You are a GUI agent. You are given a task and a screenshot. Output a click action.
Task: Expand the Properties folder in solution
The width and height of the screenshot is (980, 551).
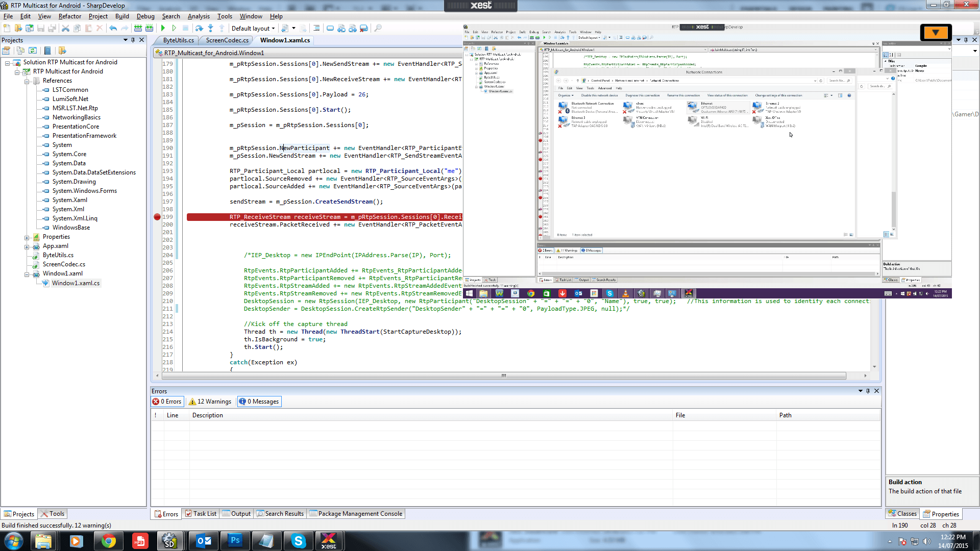(27, 236)
